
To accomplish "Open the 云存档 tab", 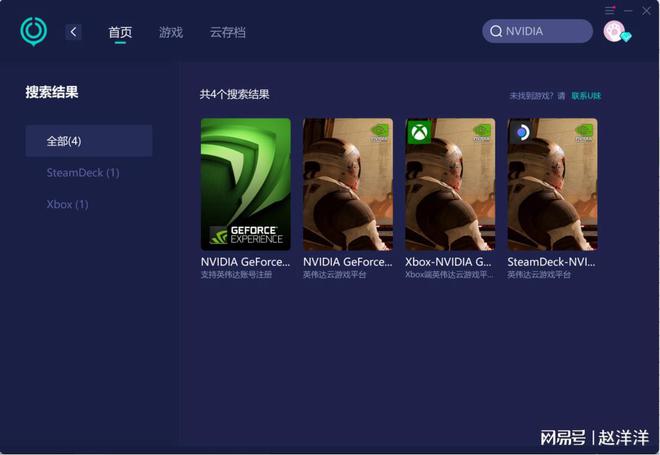I will click(x=228, y=32).
